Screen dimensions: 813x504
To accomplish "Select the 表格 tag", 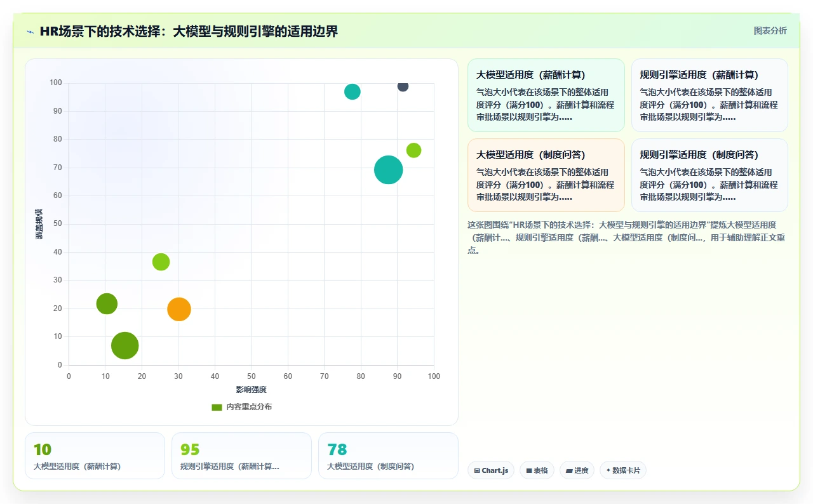I will (x=537, y=470).
